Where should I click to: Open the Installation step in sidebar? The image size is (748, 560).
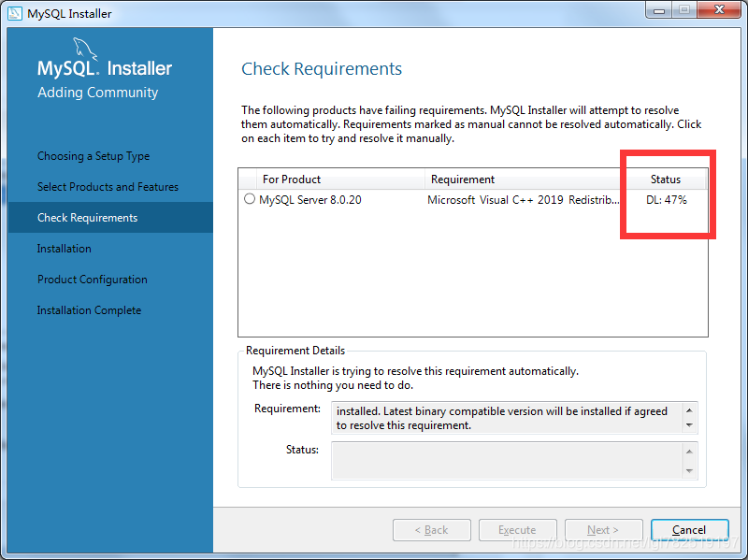64,249
